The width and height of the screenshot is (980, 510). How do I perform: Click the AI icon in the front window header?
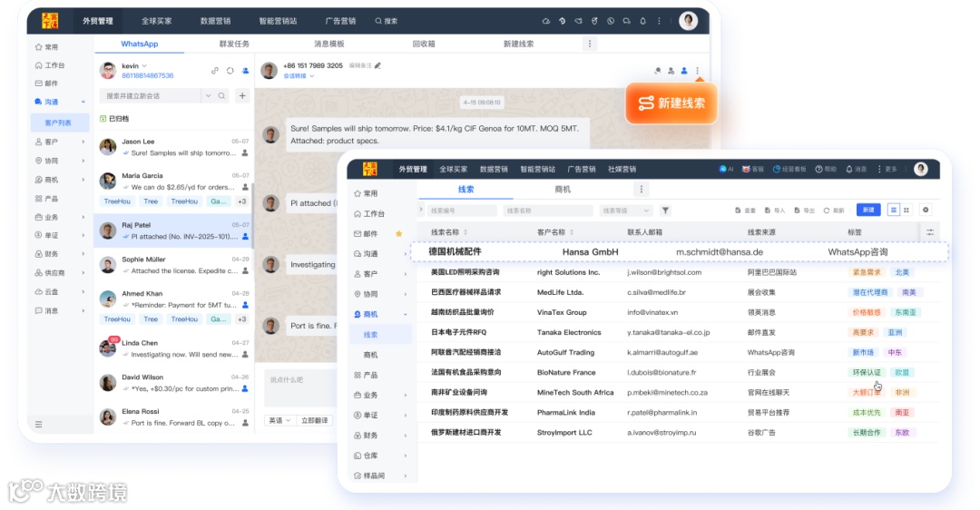click(726, 170)
